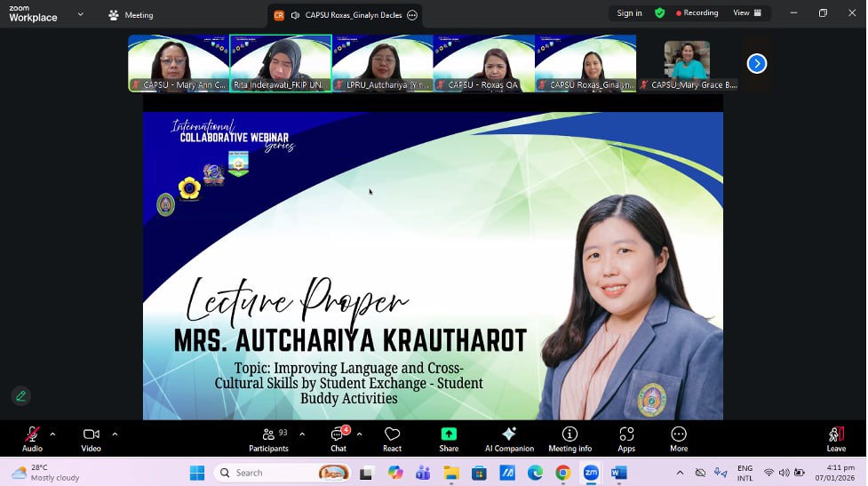Expand the video options arrow
This screenshot has height=486, width=868.
(115, 434)
